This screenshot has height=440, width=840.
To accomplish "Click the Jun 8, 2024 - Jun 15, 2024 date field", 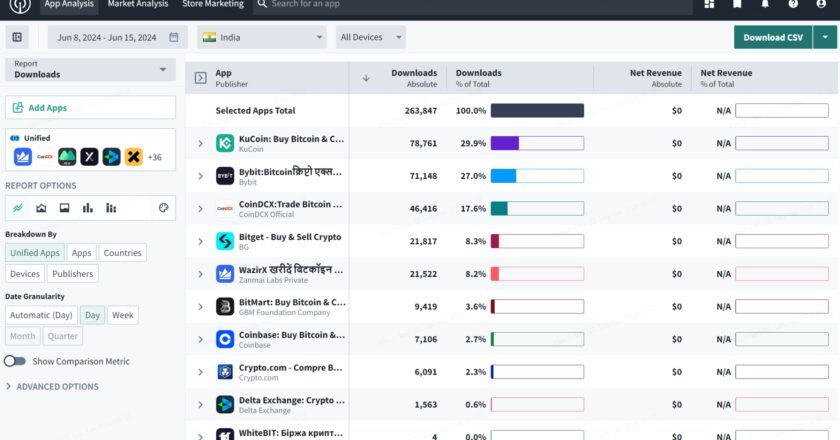I will click(118, 37).
